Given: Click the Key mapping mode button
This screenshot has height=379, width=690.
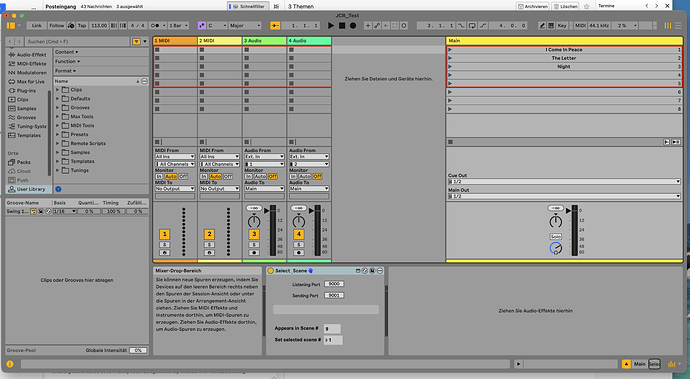Looking at the screenshot, I should pyautogui.click(x=562, y=26).
